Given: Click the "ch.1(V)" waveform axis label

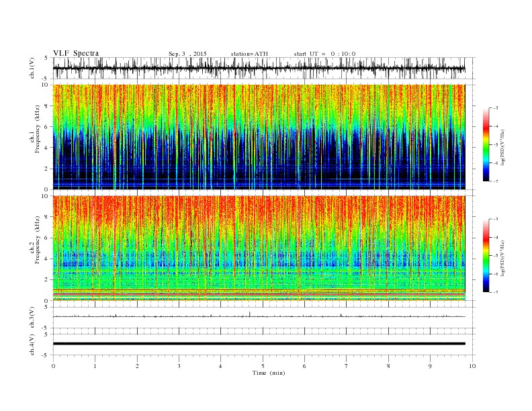Looking at the screenshot, I should tap(32, 68).
